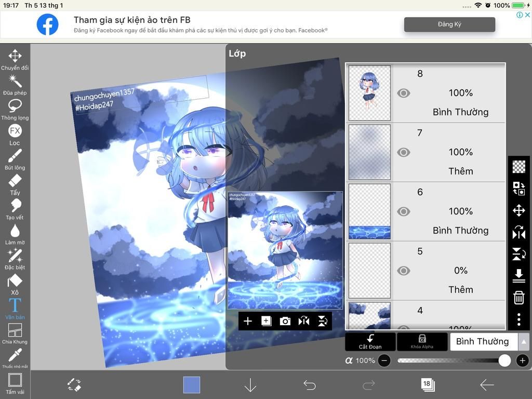Click the down arrow in bottom bar
The height and width of the screenshot is (399, 532).
[x=250, y=385]
